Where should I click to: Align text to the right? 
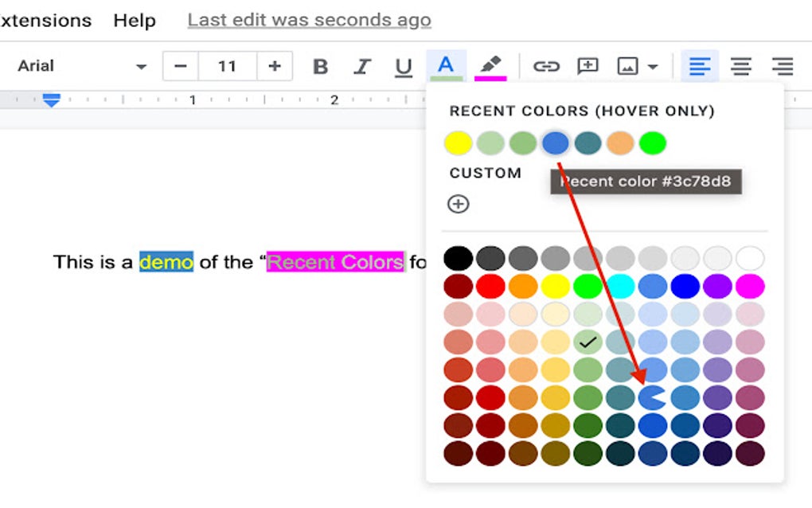tap(781, 66)
